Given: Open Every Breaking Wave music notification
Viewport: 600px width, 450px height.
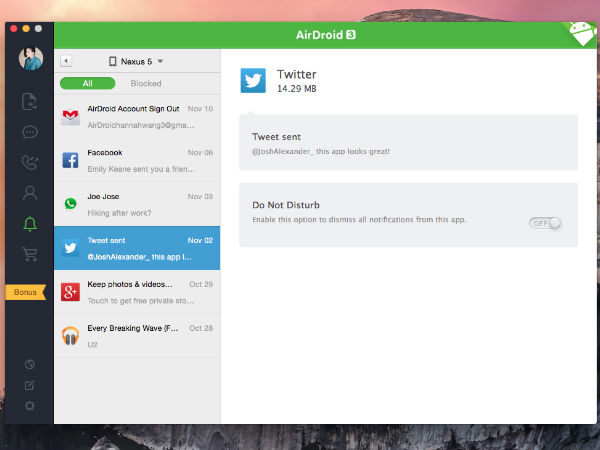Looking at the screenshot, I should (137, 336).
